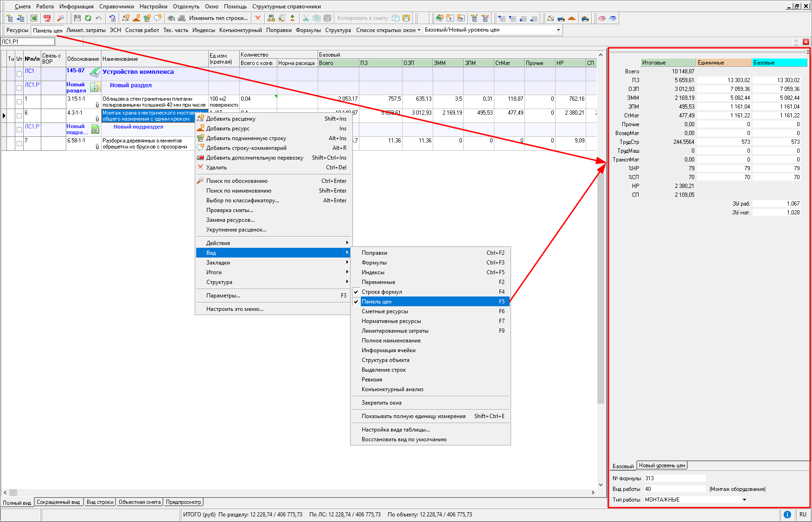Viewport: 812px width, 522px height.
Task: Select Сметные ресурсы in the Вид submenu
Action: click(x=385, y=311)
